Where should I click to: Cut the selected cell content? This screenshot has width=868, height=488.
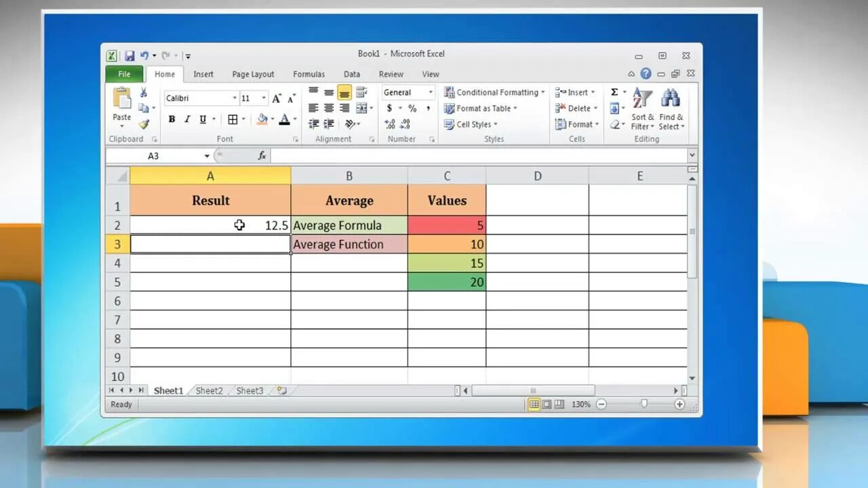pos(144,93)
